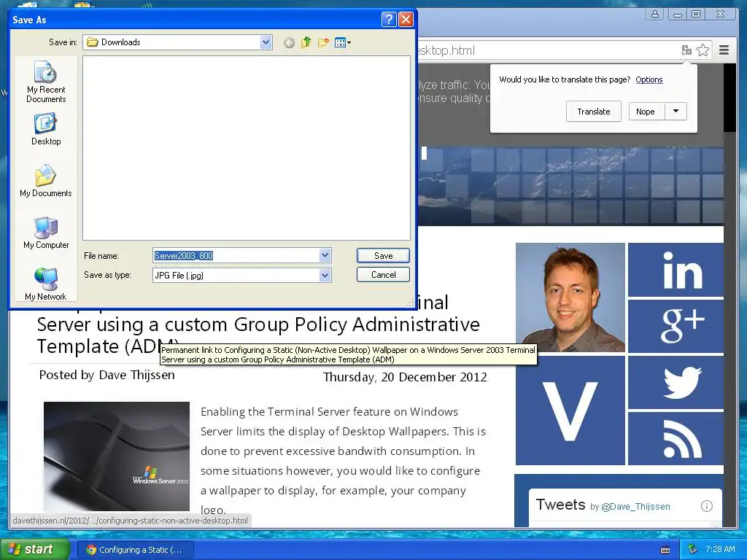Click the Chrome page vertical scrollbar
Image resolution: width=747 pixels, height=560 pixels.
pyautogui.click(x=729, y=295)
